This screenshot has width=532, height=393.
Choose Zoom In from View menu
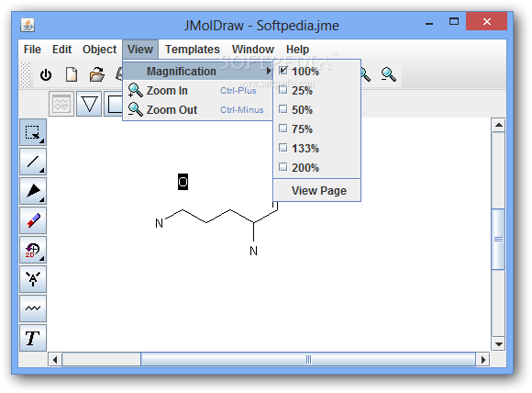pyautogui.click(x=198, y=91)
